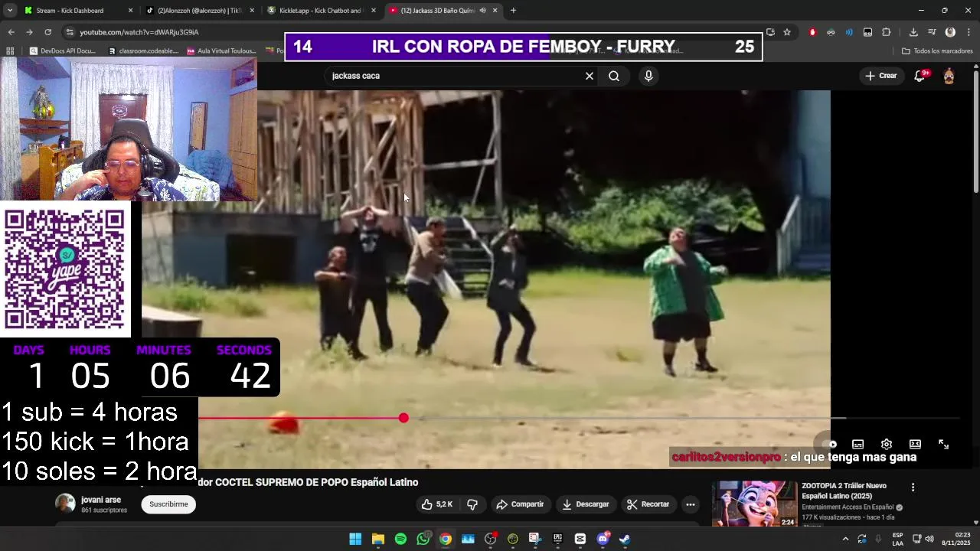Open Steam from the taskbar
Screen dimensions: 980x551
click(x=625, y=539)
